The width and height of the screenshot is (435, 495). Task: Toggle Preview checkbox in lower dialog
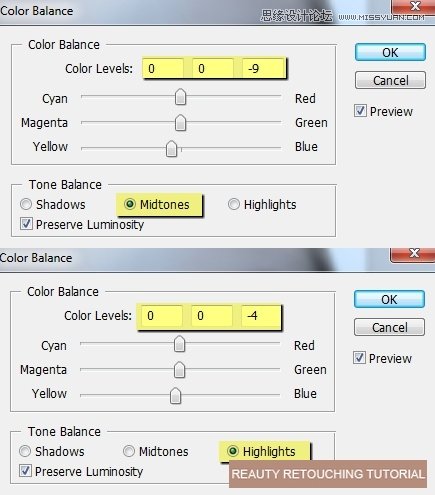tap(359, 358)
